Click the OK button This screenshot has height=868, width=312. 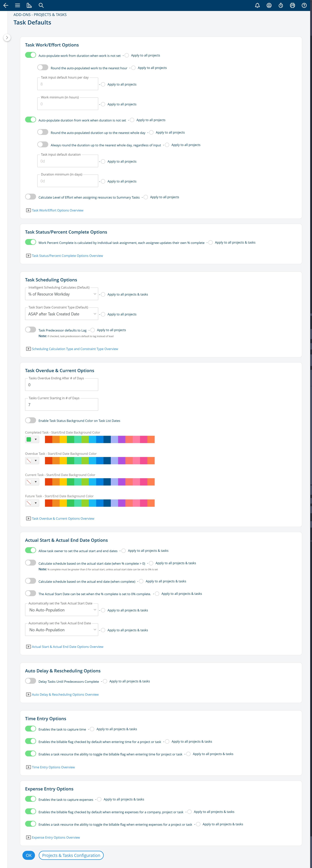tap(29, 855)
